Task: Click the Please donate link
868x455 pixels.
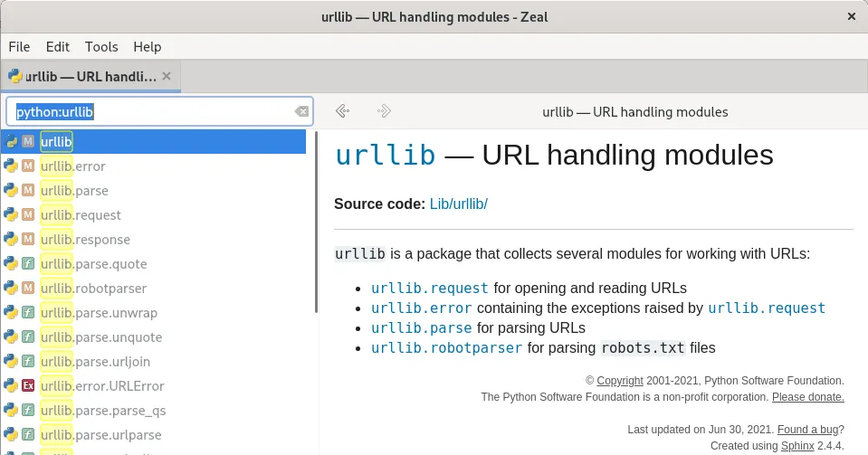Action: pos(808,397)
